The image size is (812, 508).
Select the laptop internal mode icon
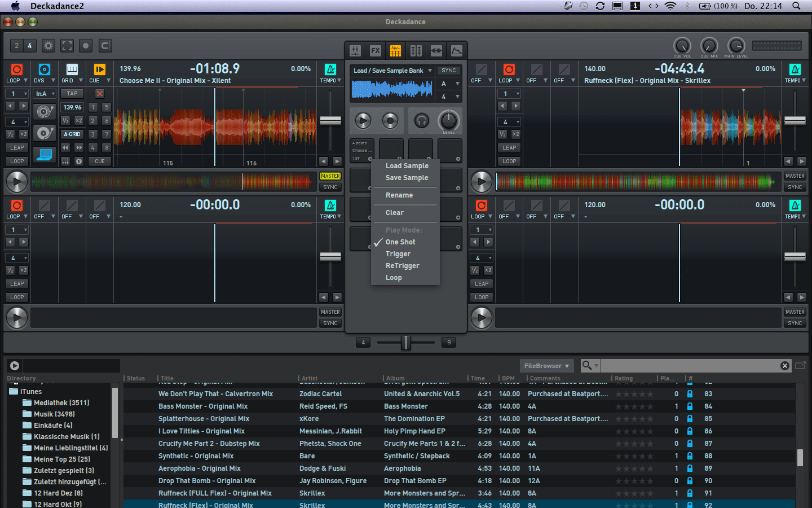(x=44, y=154)
